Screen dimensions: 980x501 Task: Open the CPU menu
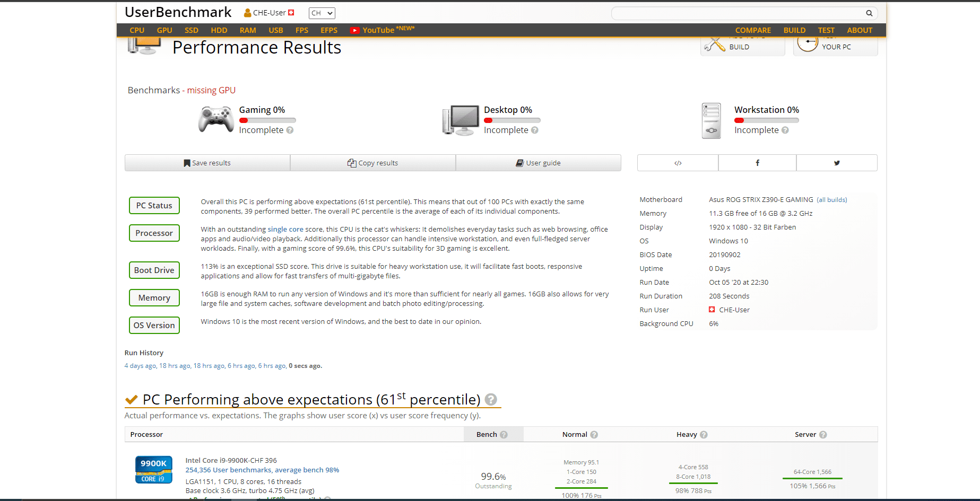(137, 31)
